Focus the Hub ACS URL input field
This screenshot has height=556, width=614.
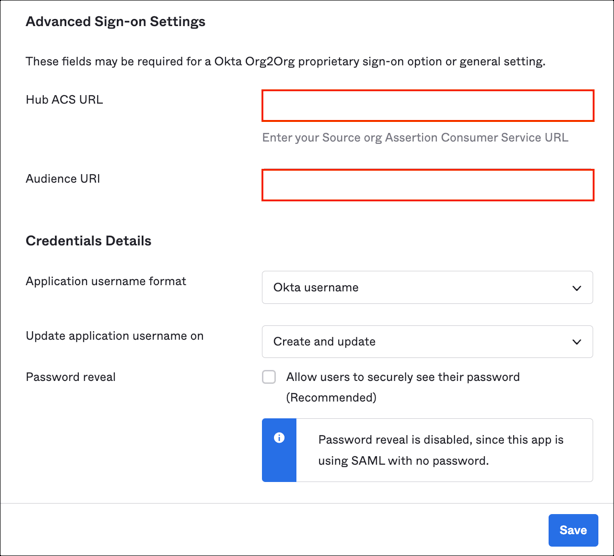pos(427,106)
